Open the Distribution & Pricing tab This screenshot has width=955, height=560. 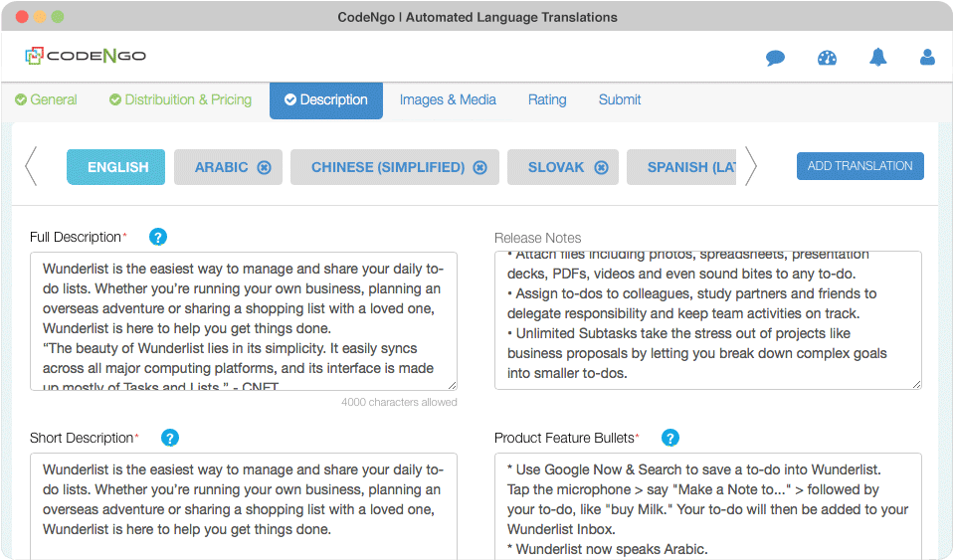tap(180, 99)
